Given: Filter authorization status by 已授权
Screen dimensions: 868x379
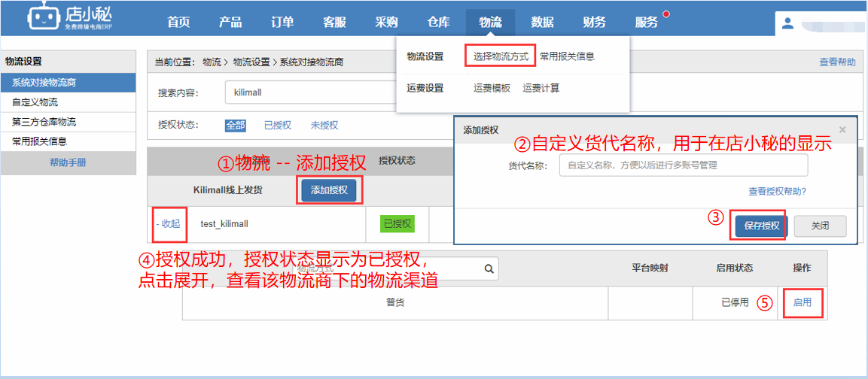Looking at the screenshot, I should pos(277,125).
